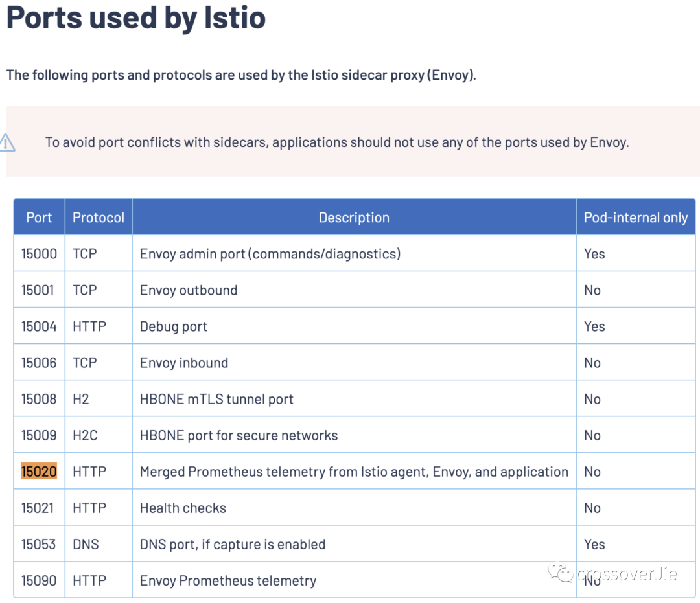Click the warning triangle icon
Screen dimensions: 700x603
coord(7,142)
